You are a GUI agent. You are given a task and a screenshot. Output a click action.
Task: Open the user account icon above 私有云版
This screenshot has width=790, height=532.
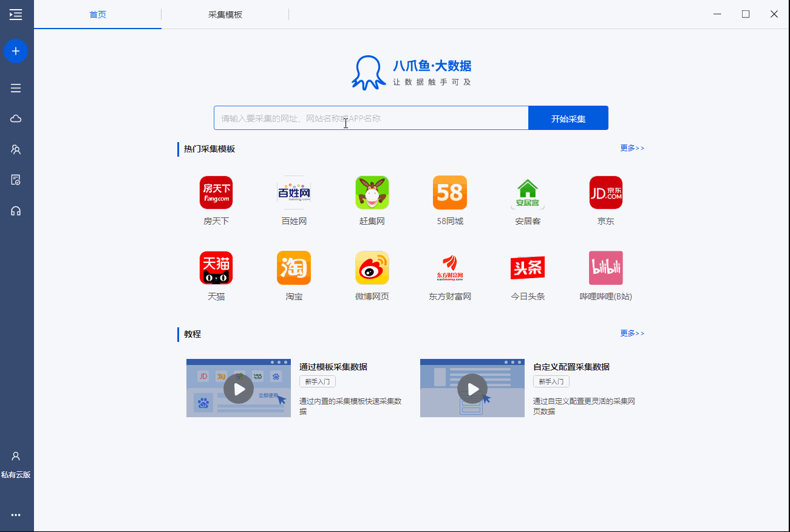[x=16, y=456]
